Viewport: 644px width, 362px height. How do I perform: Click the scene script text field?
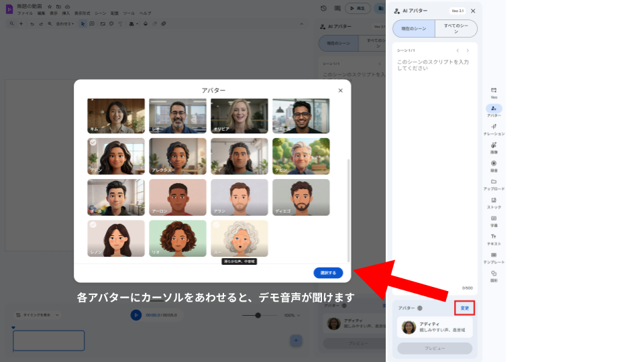coord(435,168)
